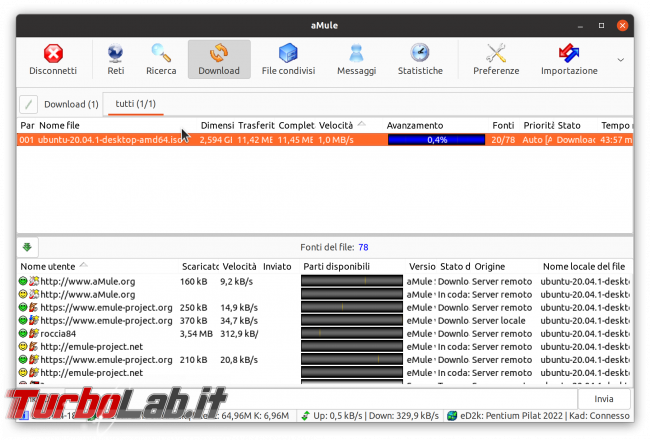Click the pencil icon beside Download (1)
The width and height of the screenshot is (650, 440).
pos(28,104)
